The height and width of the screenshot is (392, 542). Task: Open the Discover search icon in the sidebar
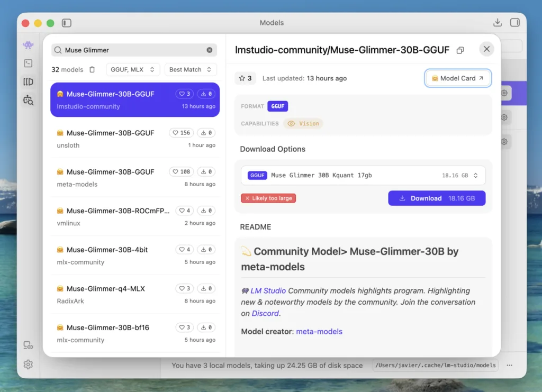(28, 100)
